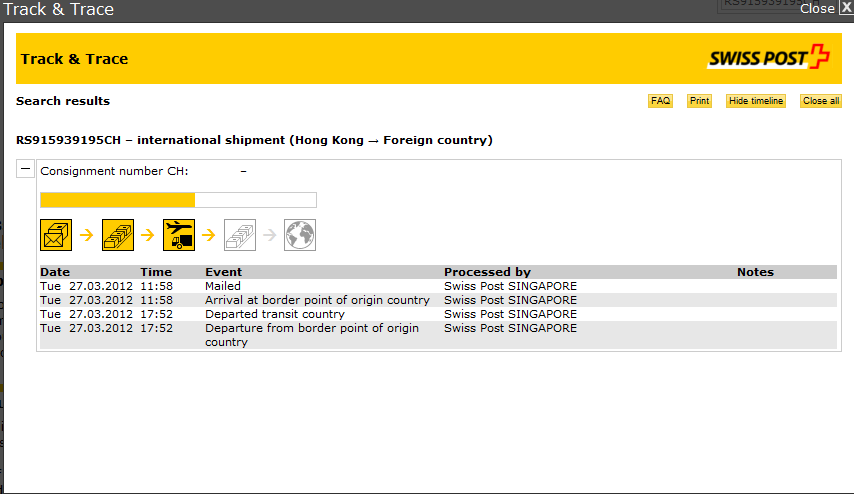Hide the shipment timeline

pyautogui.click(x=756, y=101)
